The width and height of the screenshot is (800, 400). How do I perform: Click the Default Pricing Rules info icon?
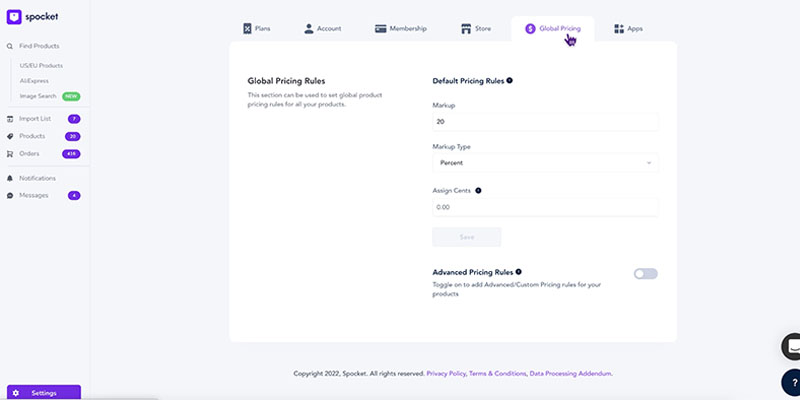[510, 80]
